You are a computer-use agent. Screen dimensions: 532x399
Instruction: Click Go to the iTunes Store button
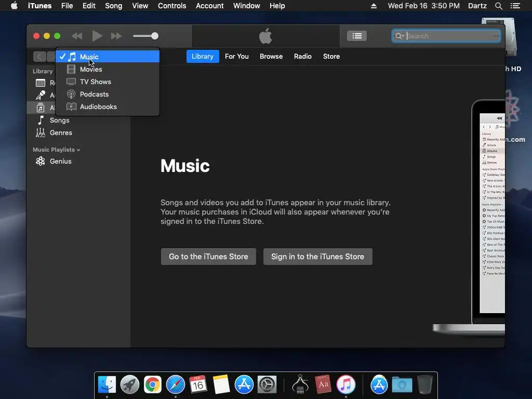[208, 257]
